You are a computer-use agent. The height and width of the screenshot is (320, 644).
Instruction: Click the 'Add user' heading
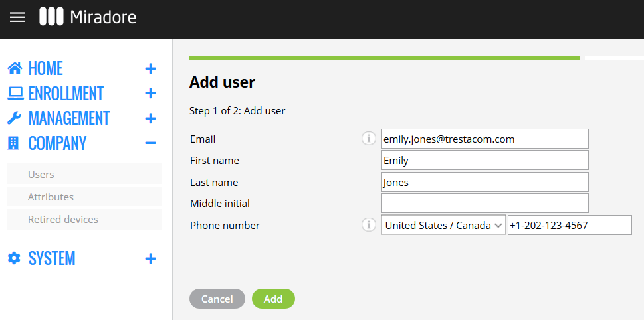click(222, 82)
